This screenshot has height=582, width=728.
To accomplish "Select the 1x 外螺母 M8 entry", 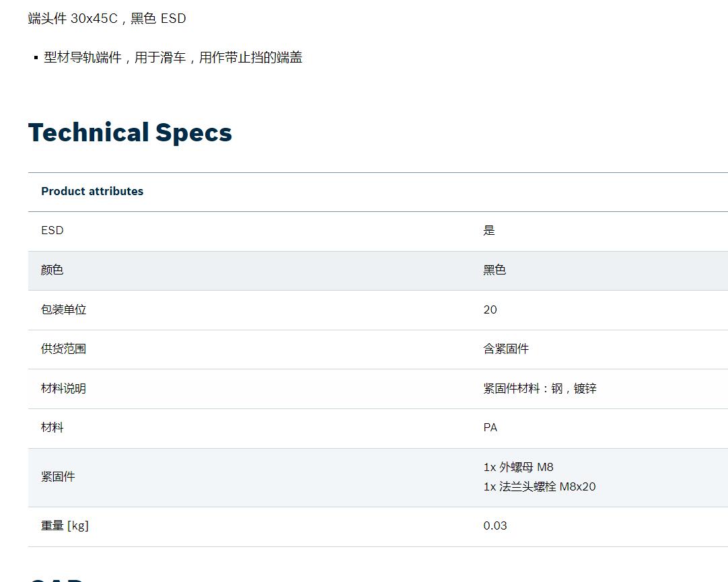I will [519, 467].
